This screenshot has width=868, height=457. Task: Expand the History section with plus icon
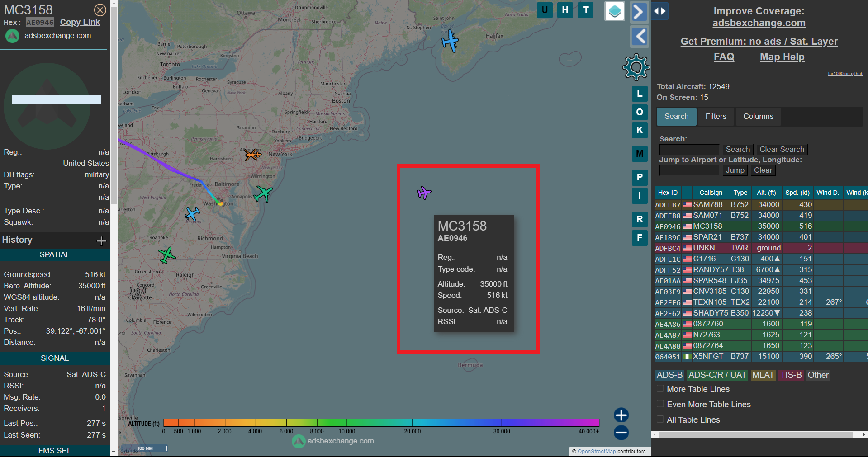click(x=101, y=240)
